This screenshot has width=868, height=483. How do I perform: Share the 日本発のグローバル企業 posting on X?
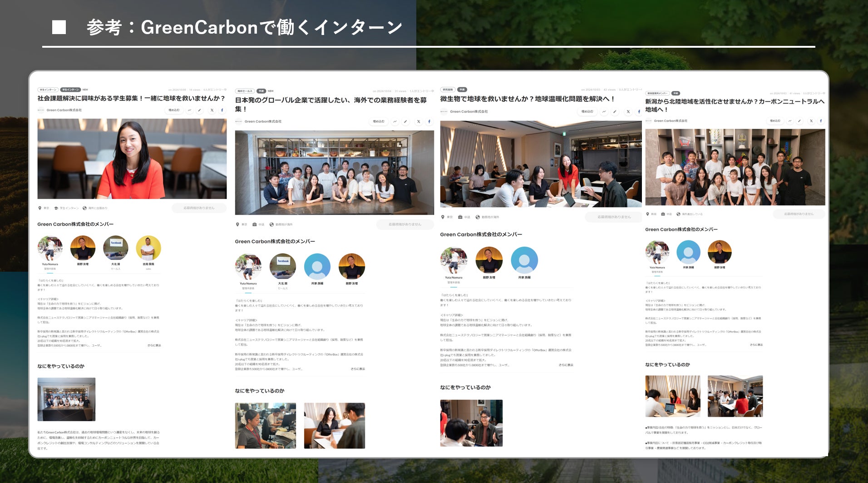[419, 122]
